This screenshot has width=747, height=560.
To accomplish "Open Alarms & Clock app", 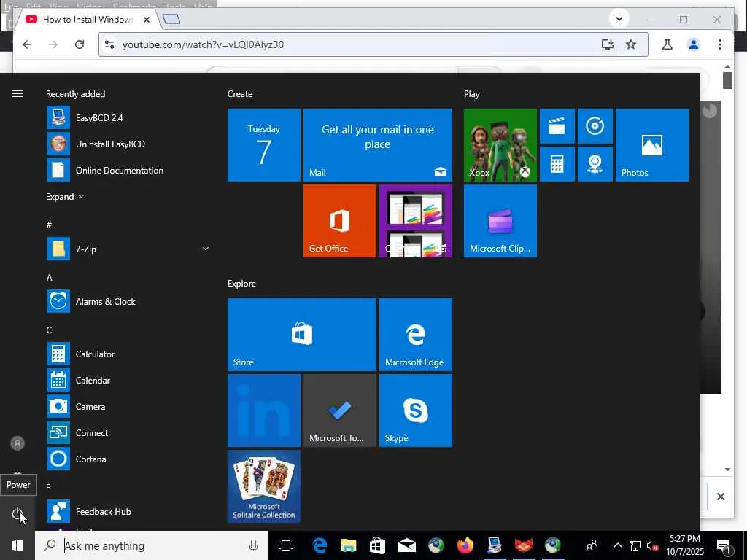I will (x=128, y=301).
